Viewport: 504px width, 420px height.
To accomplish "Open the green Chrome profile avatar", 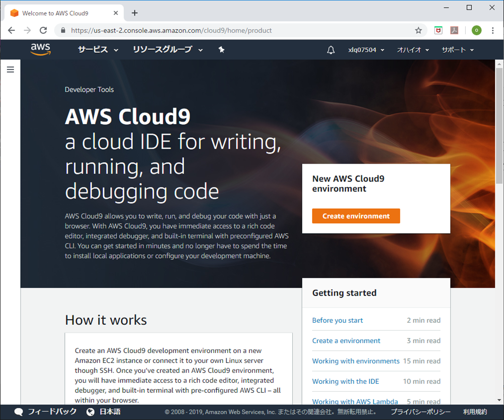I will pos(476,30).
